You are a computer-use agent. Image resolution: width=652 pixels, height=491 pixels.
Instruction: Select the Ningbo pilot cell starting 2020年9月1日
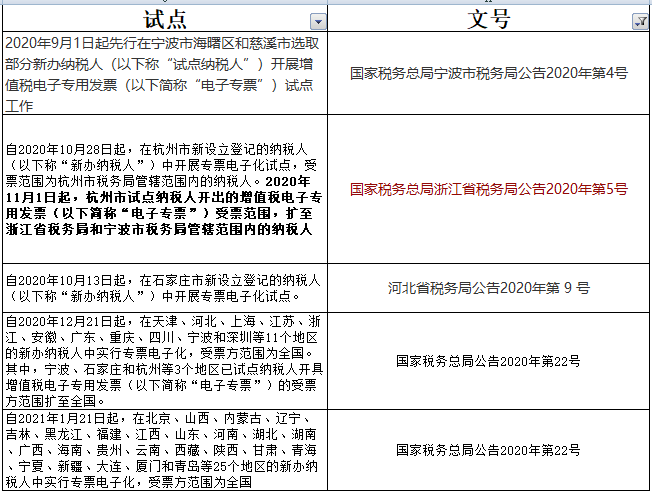[x=165, y=72]
